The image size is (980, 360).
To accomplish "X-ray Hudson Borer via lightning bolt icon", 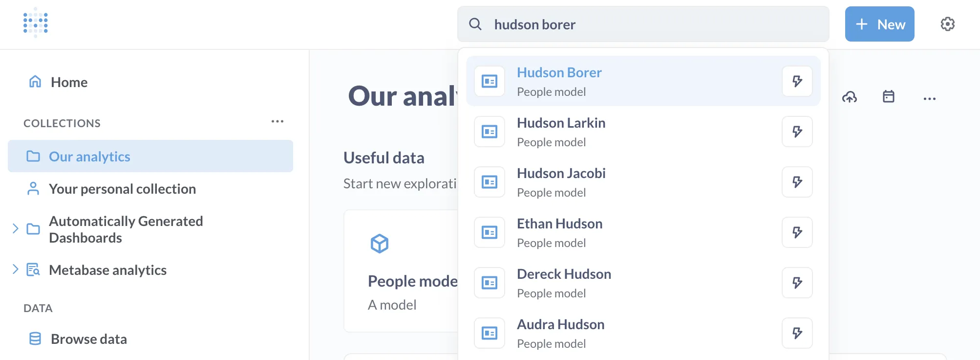I will point(797,81).
